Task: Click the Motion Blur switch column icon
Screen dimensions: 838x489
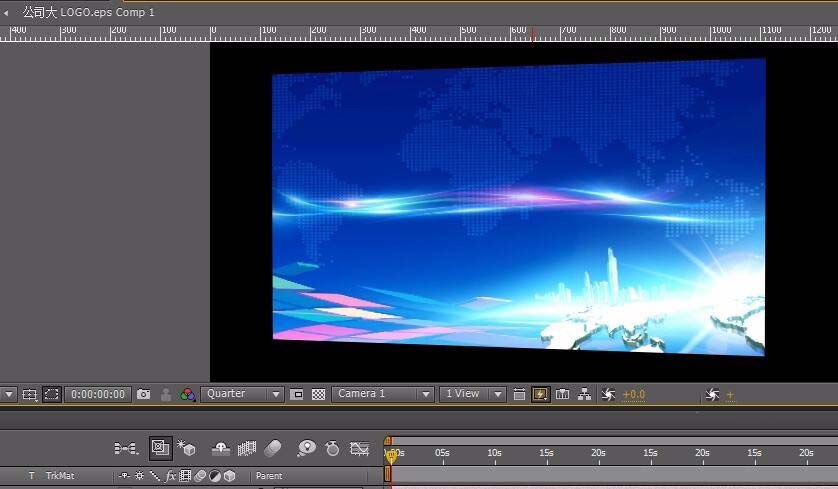Action: tap(200, 475)
